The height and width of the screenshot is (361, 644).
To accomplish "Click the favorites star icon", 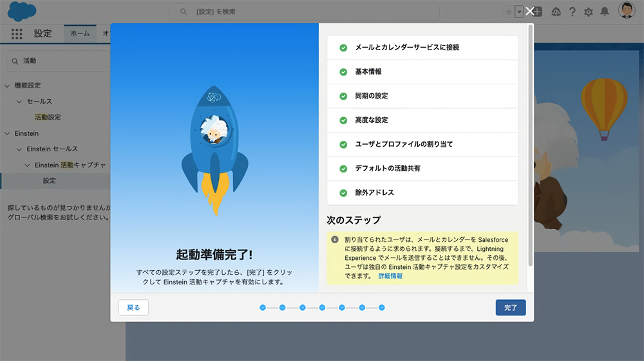I will pos(509,12).
